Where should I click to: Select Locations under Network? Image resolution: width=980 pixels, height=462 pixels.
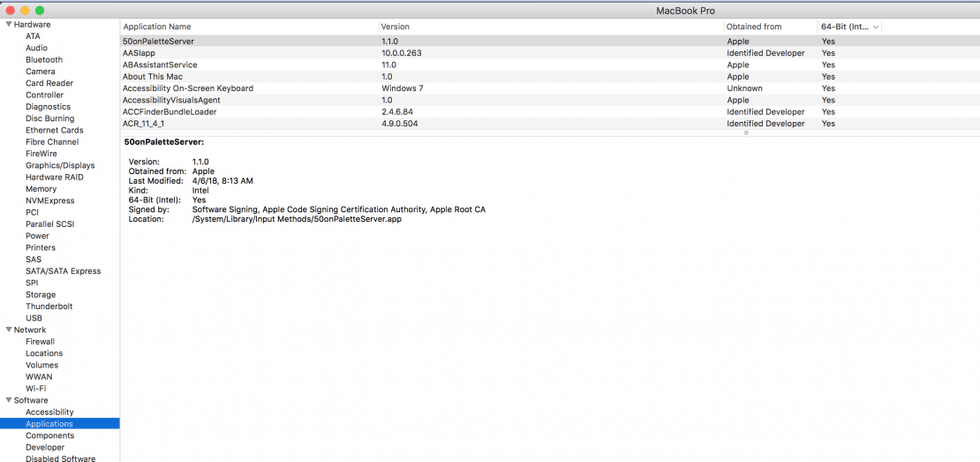coord(44,353)
